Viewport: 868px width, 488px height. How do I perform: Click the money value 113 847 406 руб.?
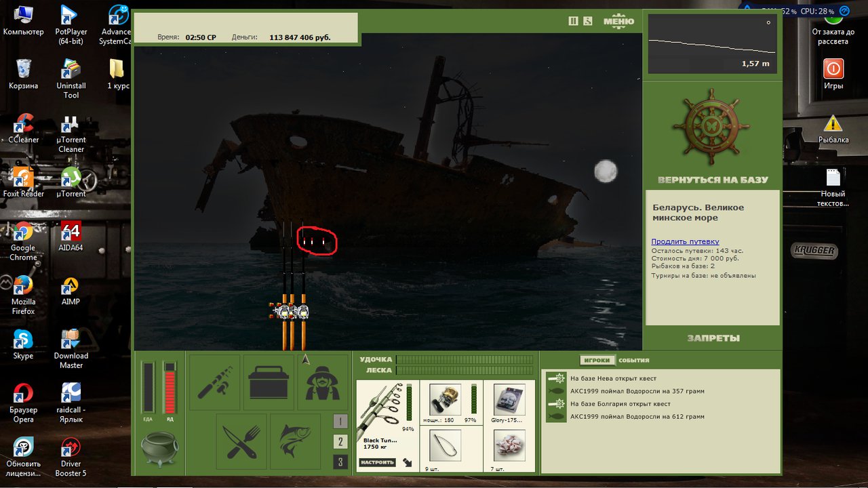coord(300,37)
